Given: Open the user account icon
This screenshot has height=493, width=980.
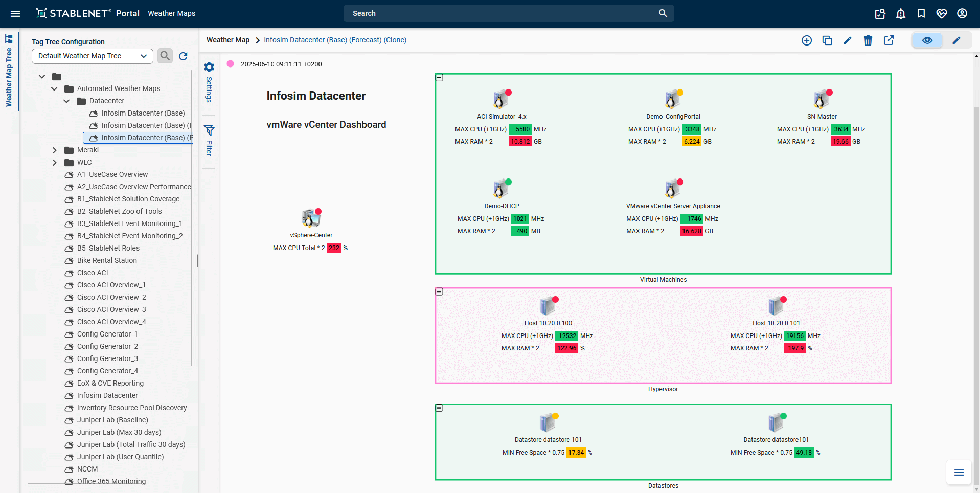Looking at the screenshot, I should [x=962, y=14].
